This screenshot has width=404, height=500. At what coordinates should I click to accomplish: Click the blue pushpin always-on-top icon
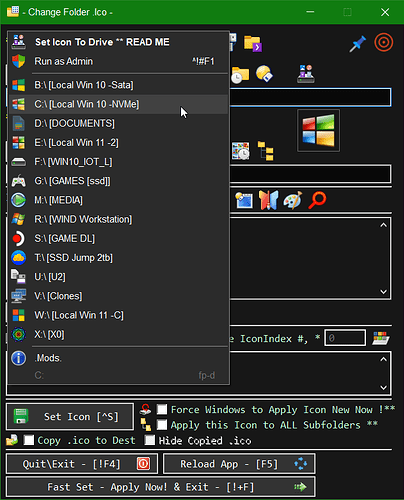click(x=357, y=44)
